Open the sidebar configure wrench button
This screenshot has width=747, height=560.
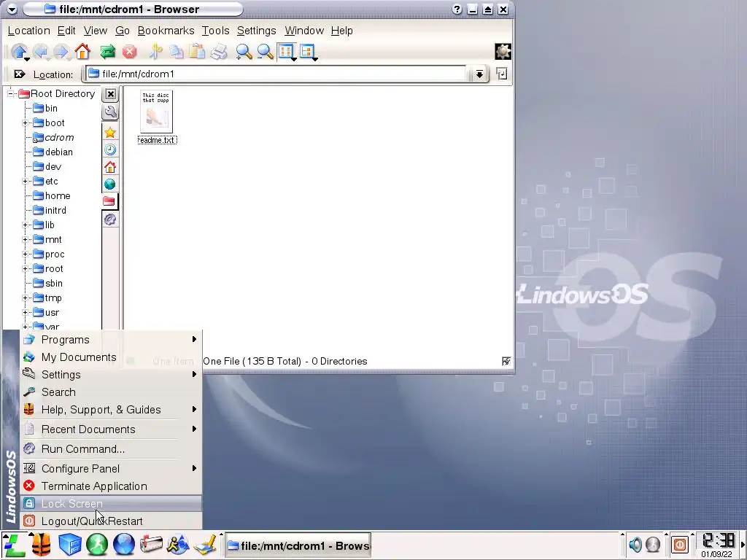click(110, 112)
